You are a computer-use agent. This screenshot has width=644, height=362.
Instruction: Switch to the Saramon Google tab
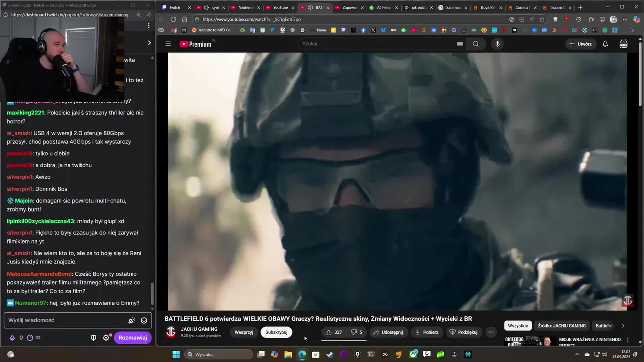point(453,7)
